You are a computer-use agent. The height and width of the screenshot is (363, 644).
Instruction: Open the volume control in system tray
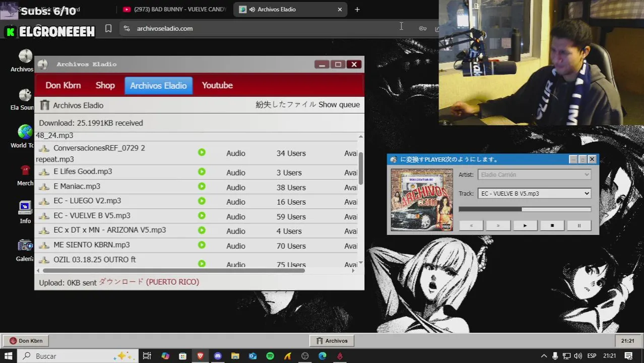[x=577, y=356]
